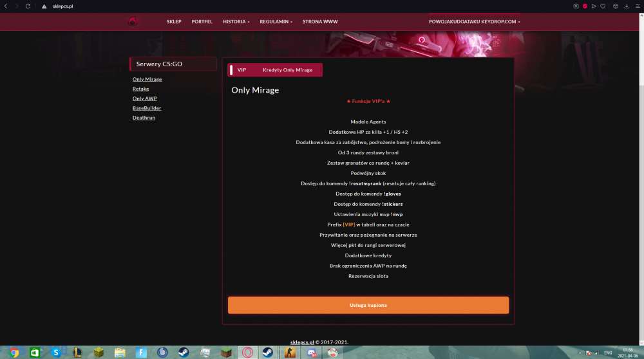The width and height of the screenshot is (644, 359).
Task: Switch to Kredyty Only Mirage tab
Action: click(287, 70)
